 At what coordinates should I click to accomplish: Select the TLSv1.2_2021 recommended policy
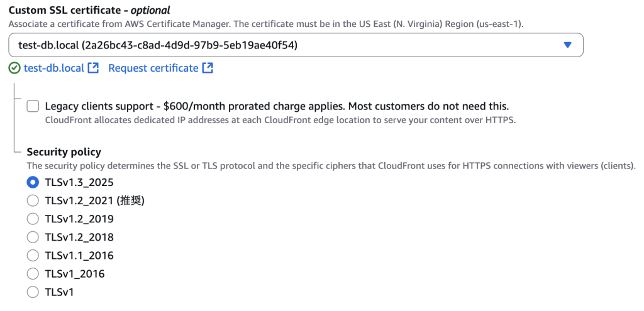click(x=33, y=200)
